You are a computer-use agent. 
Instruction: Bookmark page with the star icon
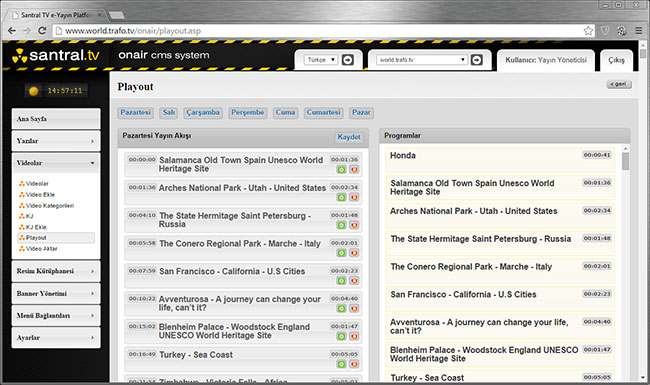point(588,31)
